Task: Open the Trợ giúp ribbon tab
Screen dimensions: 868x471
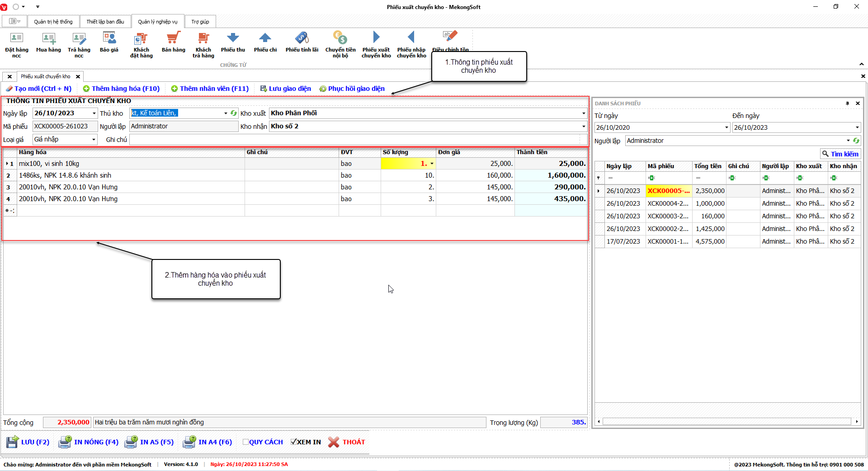Action: 200,22
